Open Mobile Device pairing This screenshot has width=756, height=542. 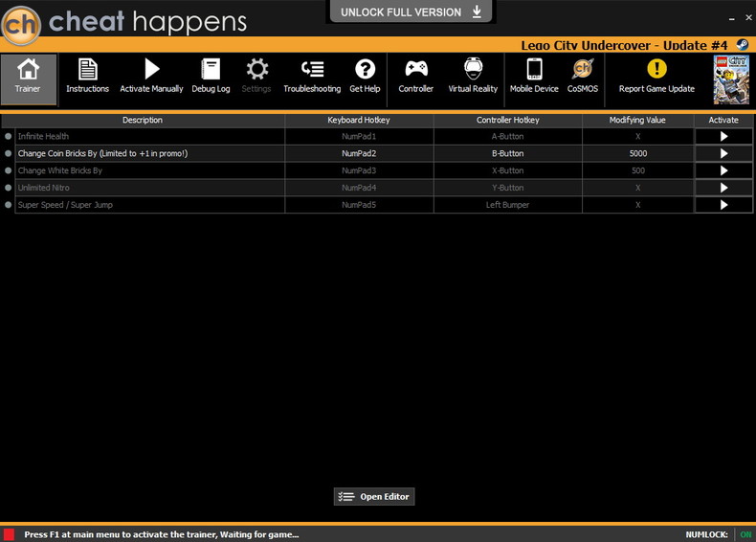click(534, 77)
